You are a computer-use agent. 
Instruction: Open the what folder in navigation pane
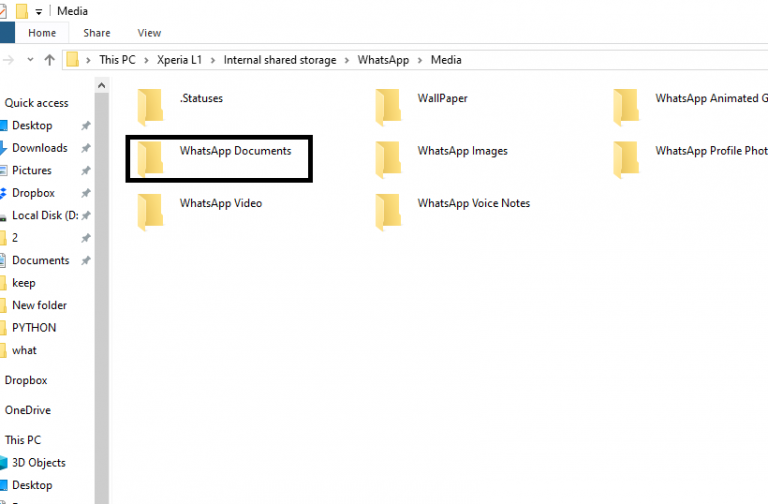24,350
